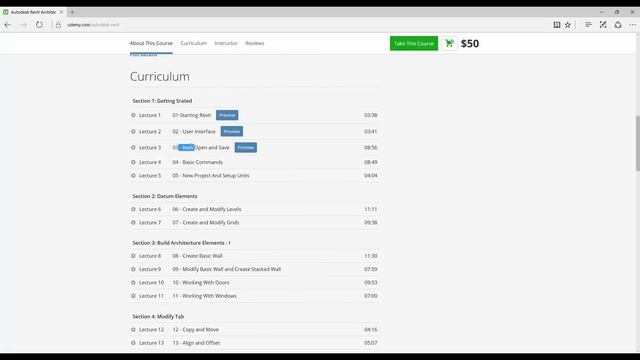Click the browser forward arrow
The height and width of the screenshot is (360, 640).
pyautogui.click(x=23, y=25)
